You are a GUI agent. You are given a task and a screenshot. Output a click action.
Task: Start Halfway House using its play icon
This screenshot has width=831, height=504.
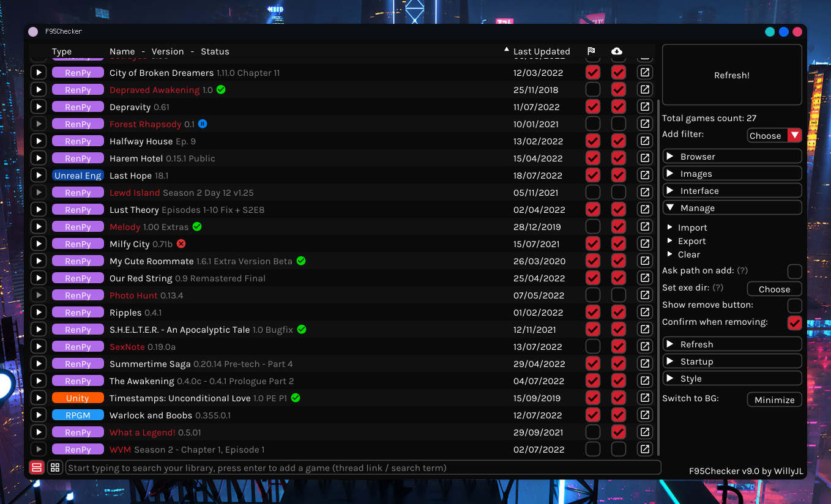(x=39, y=141)
